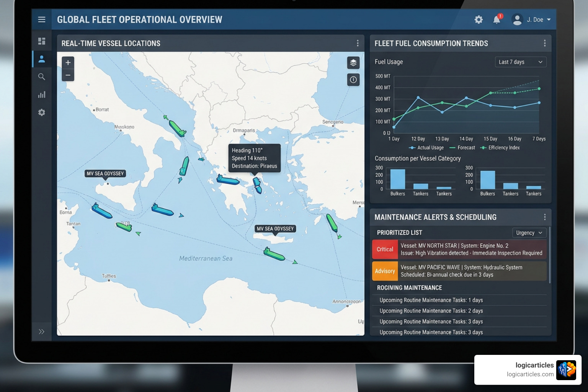Zoom in on the map
This screenshot has width=588, height=392.
pyautogui.click(x=68, y=63)
